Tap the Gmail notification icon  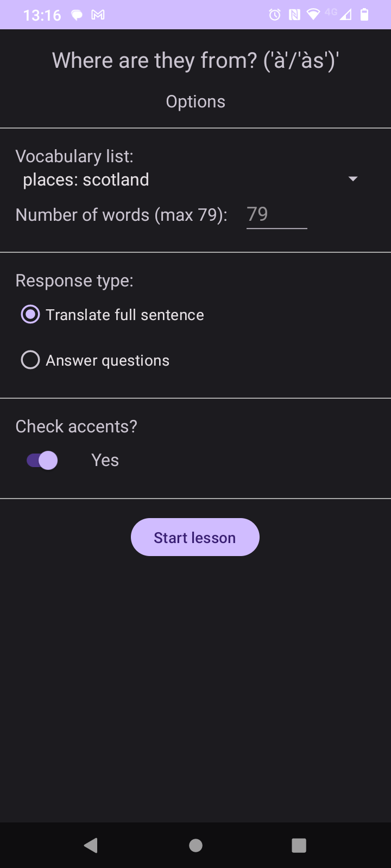(98, 15)
